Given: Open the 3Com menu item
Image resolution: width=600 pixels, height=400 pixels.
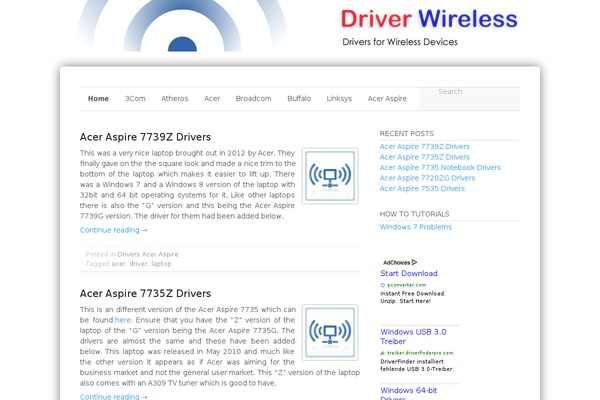Looking at the screenshot, I should [135, 98].
